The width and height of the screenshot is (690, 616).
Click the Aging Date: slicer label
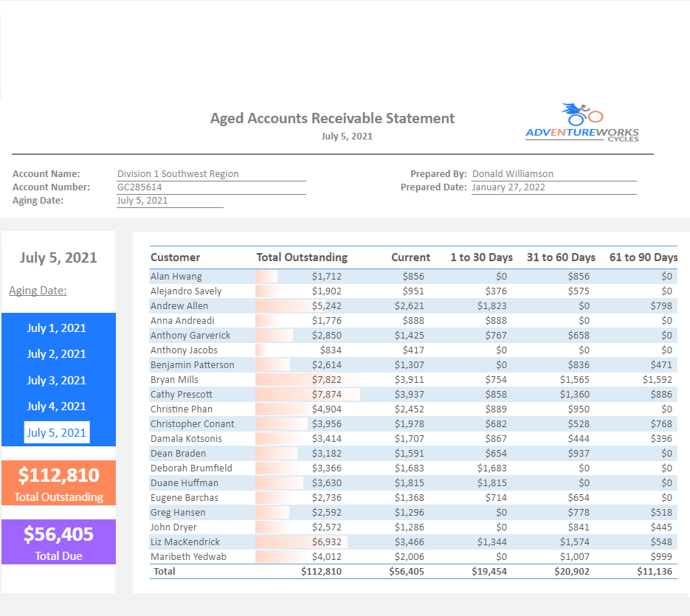(38, 291)
